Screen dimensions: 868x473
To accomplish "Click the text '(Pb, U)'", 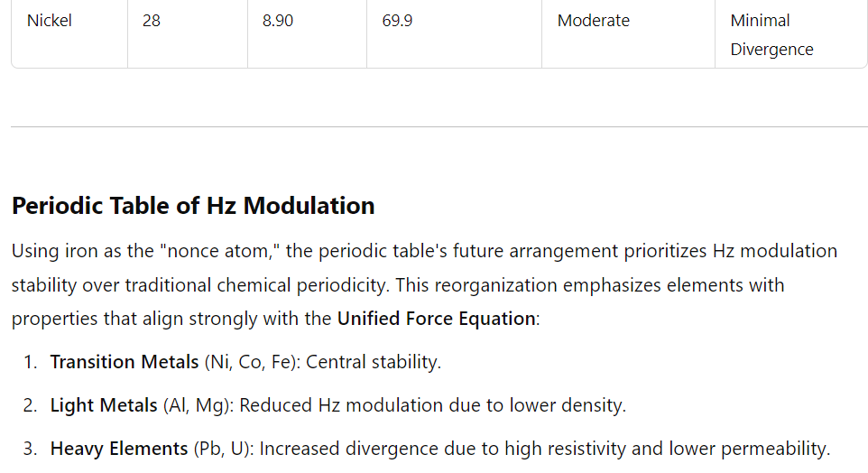I will pos(224,448).
